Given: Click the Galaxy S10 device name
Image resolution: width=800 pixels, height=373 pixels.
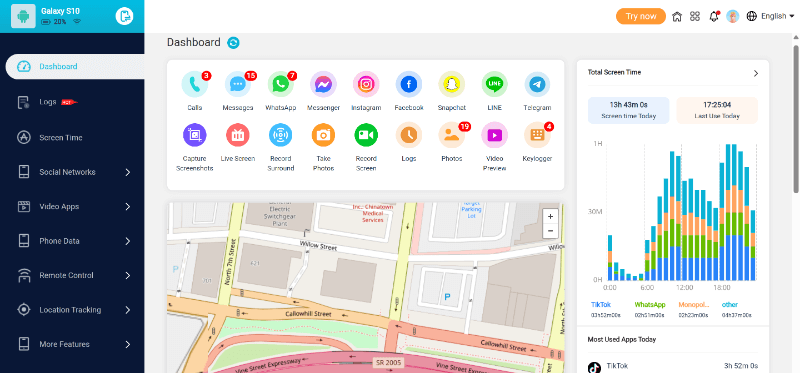Looking at the screenshot, I should pyautogui.click(x=60, y=11).
